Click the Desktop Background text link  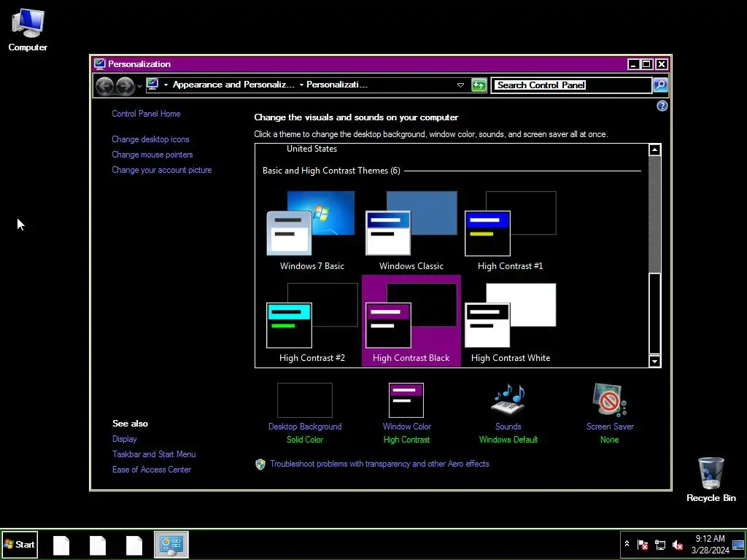coord(305,426)
